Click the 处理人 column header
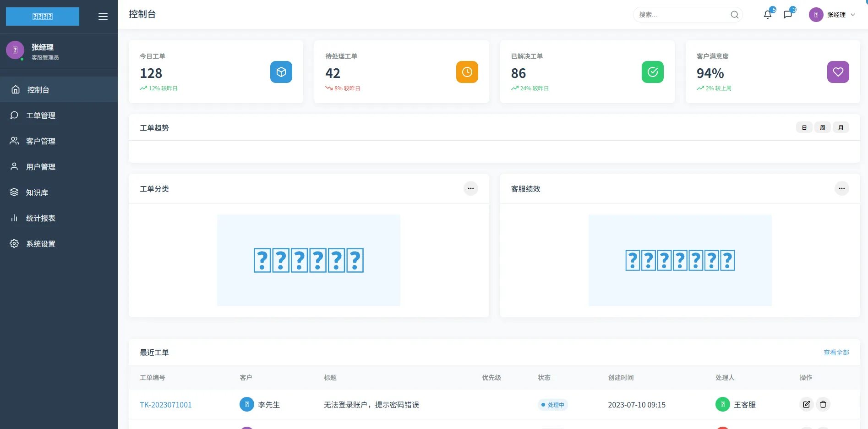 (725, 378)
